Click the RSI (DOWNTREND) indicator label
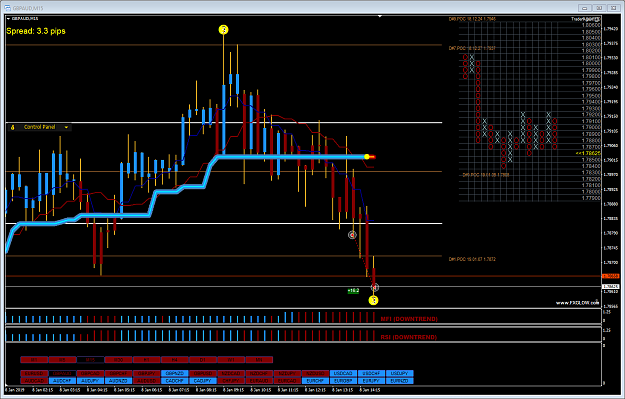Image resolution: width=625 pixels, height=399 pixels. tap(409, 337)
